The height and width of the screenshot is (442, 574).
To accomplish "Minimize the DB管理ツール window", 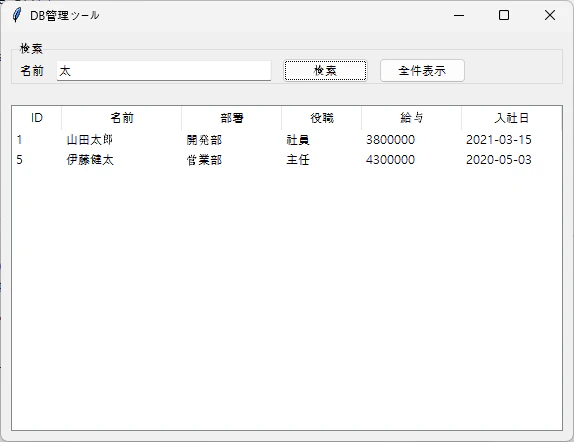I will tap(459, 15).
